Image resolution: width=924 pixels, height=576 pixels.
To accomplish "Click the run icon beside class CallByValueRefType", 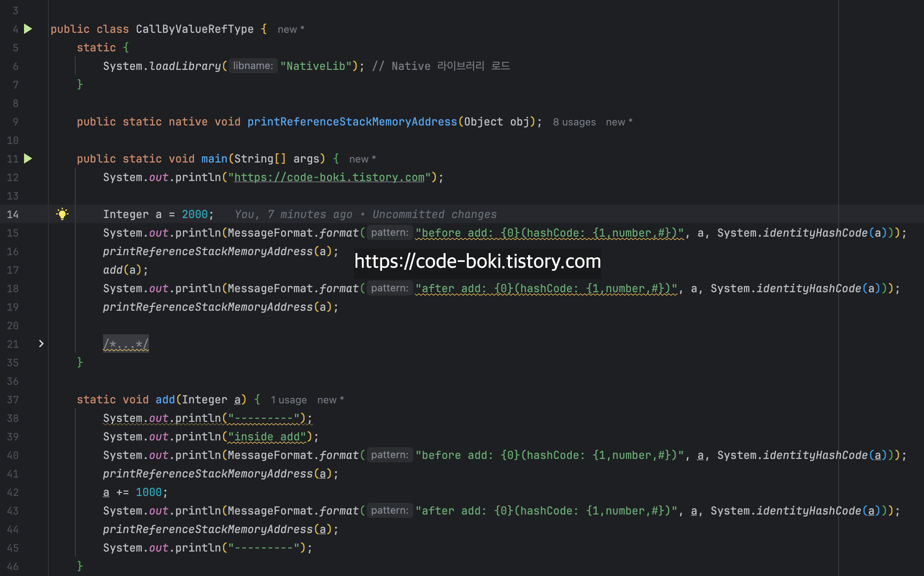I will 28,29.
